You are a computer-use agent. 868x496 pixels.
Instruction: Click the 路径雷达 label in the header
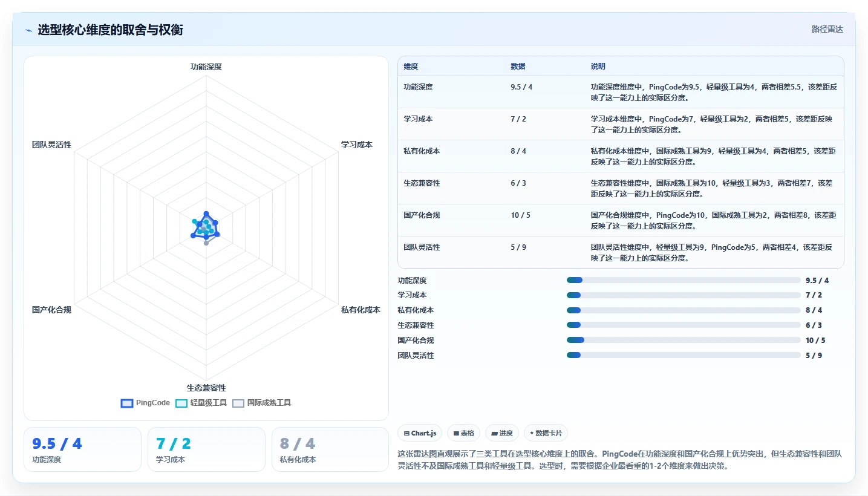(x=827, y=29)
